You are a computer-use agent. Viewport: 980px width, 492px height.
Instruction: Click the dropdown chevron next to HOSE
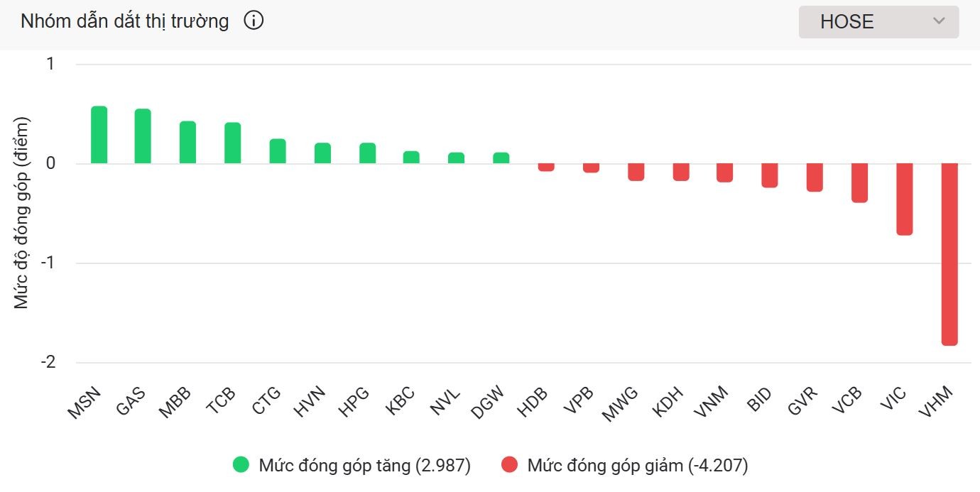(939, 21)
